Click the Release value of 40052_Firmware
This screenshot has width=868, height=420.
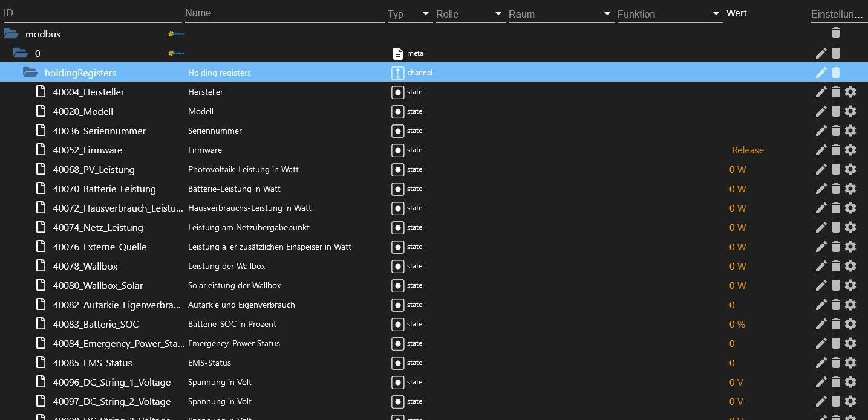748,150
